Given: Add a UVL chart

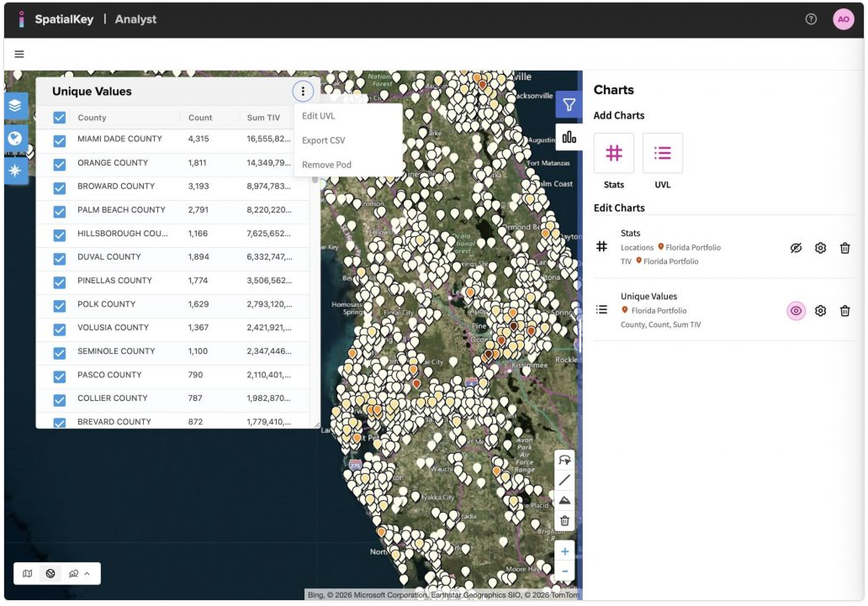Looking at the screenshot, I should tap(663, 153).
